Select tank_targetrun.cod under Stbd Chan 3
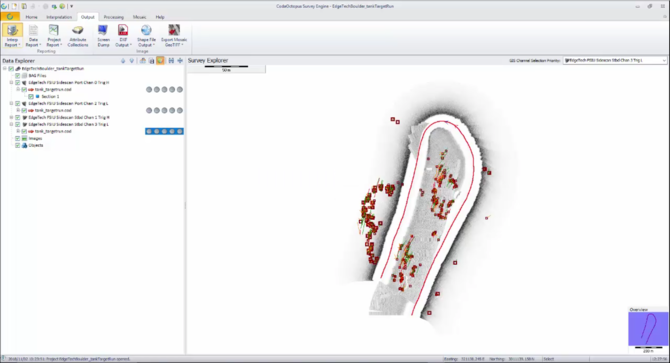Image resolution: width=670 pixels, height=363 pixels. (x=53, y=131)
